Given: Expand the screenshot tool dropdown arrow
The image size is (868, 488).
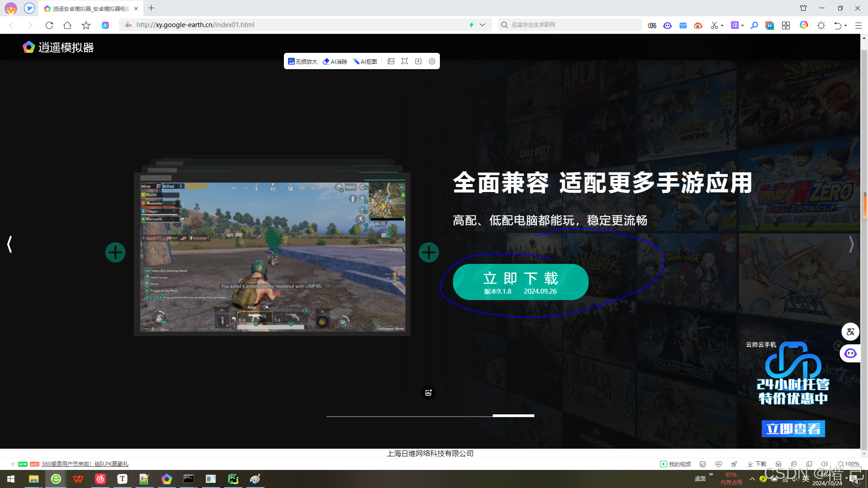Looking at the screenshot, I should click(x=722, y=26).
